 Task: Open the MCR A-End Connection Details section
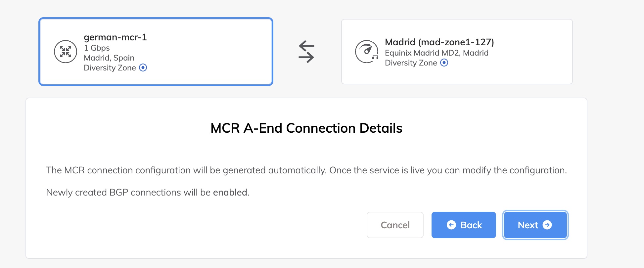click(306, 128)
